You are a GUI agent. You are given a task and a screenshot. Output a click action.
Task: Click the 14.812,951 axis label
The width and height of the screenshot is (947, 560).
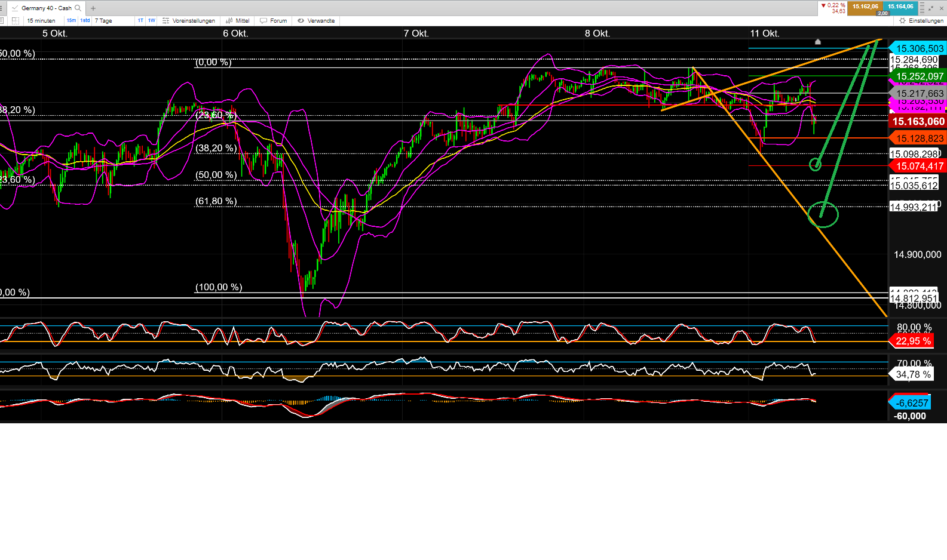click(x=914, y=299)
